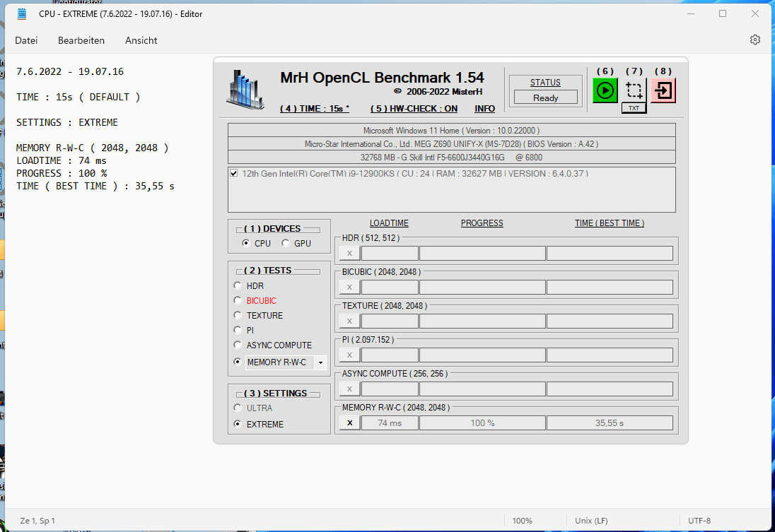The width and height of the screenshot is (775, 532).
Task: Click the (5) HW-CHECK : ON link
Action: pyautogui.click(x=414, y=109)
